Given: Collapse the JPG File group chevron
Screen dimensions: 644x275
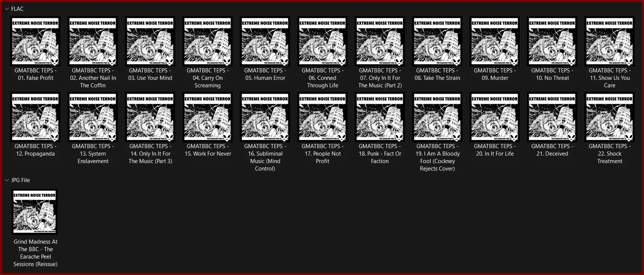Looking at the screenshot, I should (7, 180).
